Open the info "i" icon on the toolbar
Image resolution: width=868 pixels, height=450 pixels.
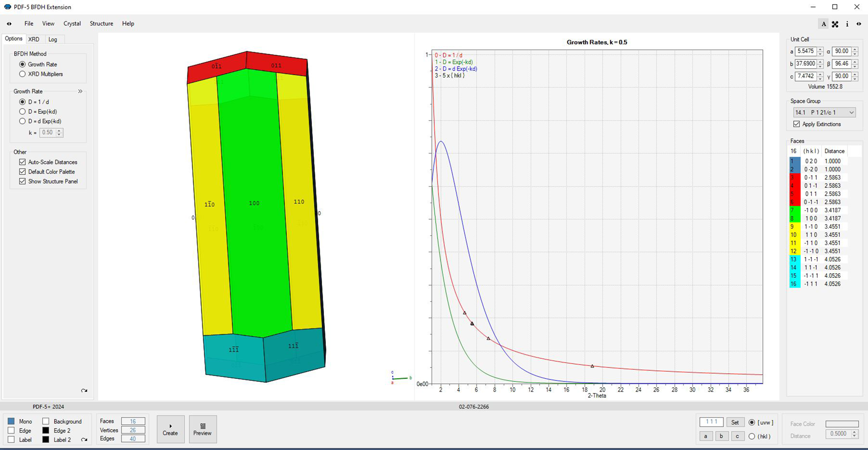[848, 24]
